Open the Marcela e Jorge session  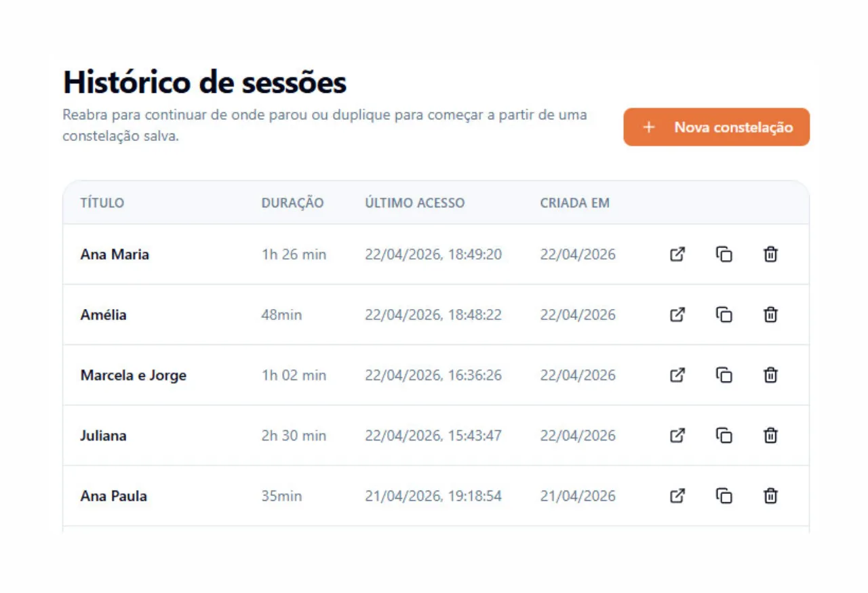click(677, 375)
